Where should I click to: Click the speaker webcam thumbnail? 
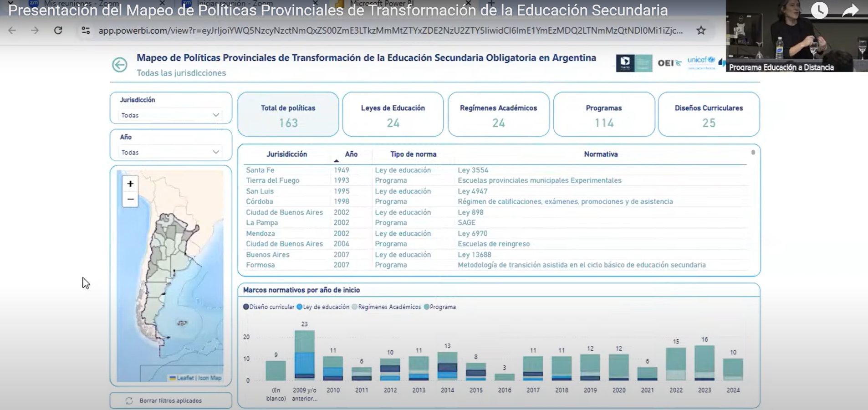[x=797, y=36]
